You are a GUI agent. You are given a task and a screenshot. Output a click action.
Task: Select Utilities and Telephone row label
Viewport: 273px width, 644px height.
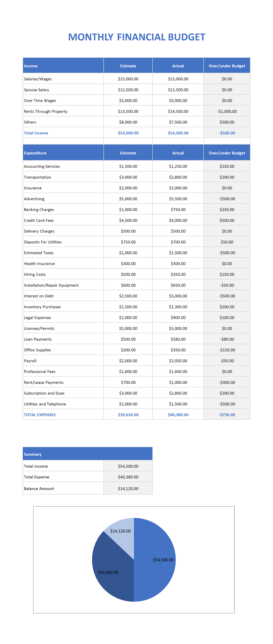coord(45,404)
